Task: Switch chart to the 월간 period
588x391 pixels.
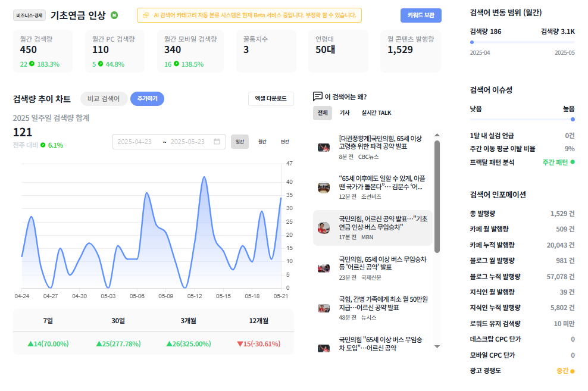Action: pos(262,142)
